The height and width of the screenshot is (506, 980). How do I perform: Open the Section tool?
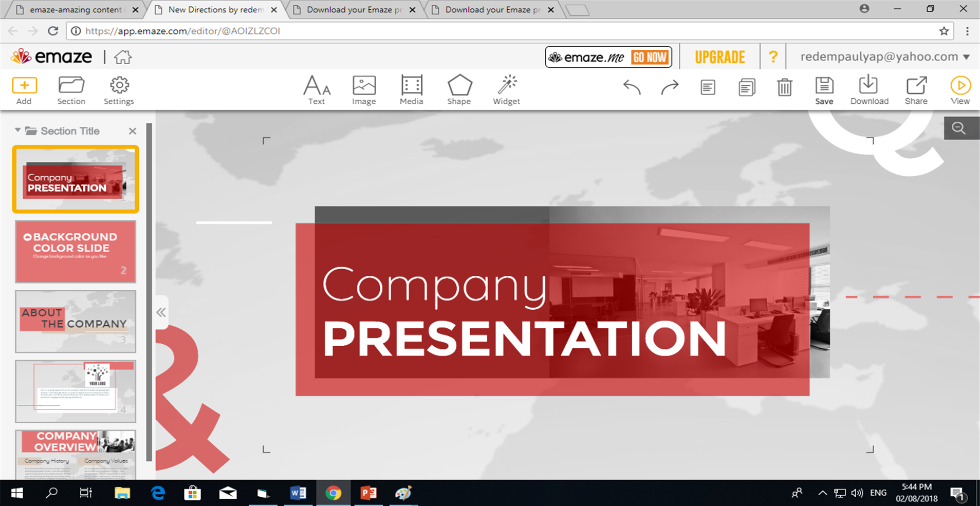point(71,90)
